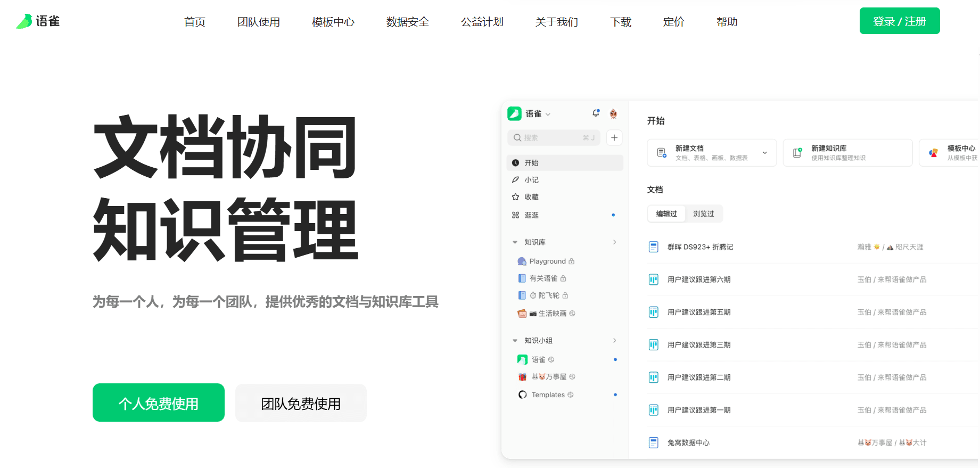Click the user avatar in sidebar panel

tap(613, 113)
